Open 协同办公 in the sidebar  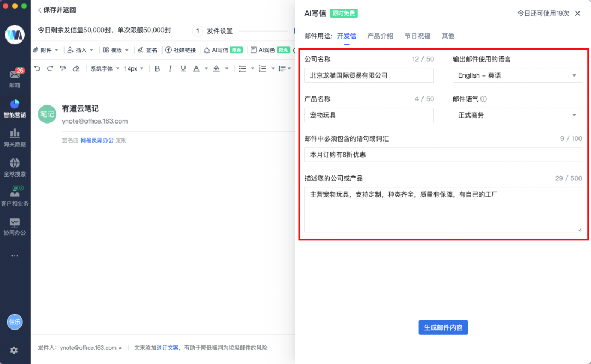(x=15, y=224)
